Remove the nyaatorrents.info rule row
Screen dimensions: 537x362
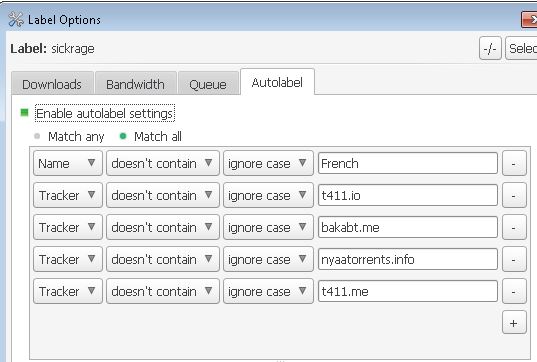pyautogui.click(x=514, y=259)
